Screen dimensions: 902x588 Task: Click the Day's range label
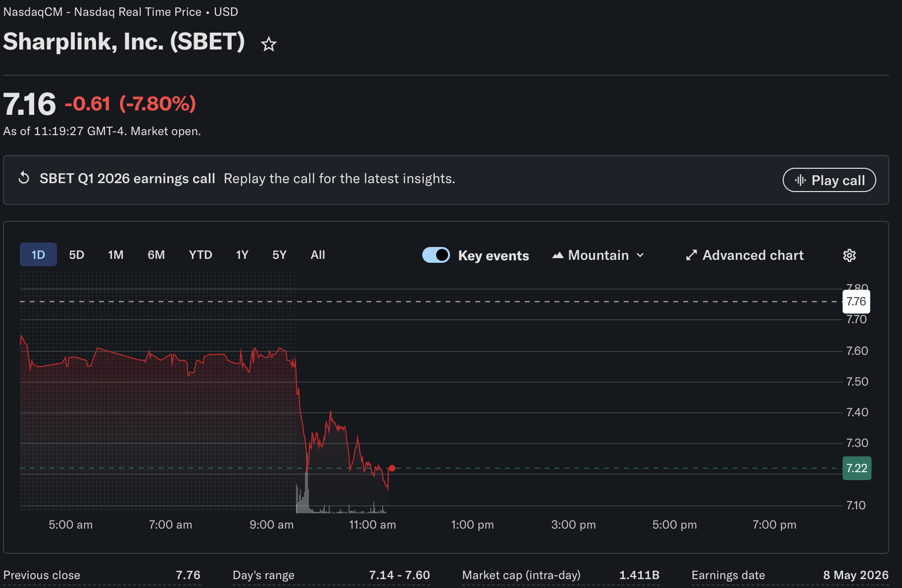(x=263, y=575)
